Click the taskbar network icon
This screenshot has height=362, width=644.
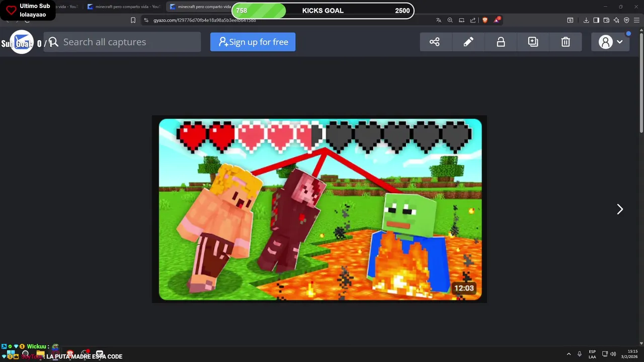tap(605, 354)
